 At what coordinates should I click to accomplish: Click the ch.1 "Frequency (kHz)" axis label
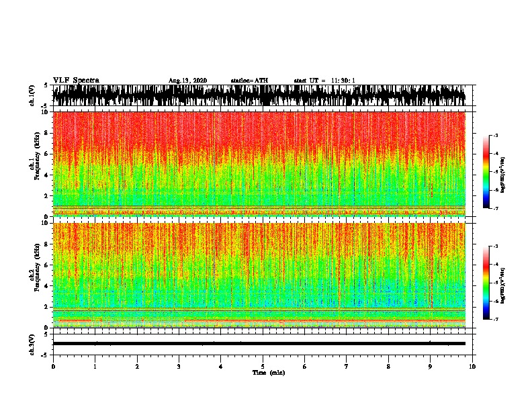click(x=37, y=156)
